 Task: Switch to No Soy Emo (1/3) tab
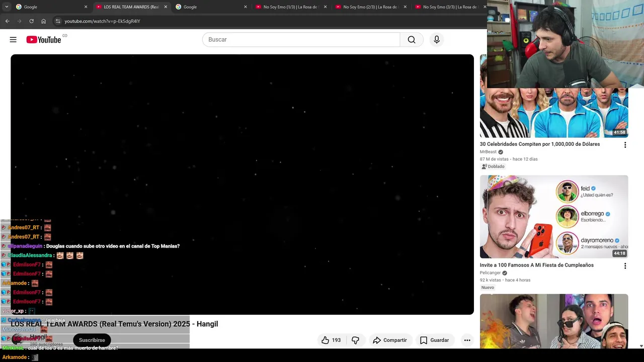[291, 7]
